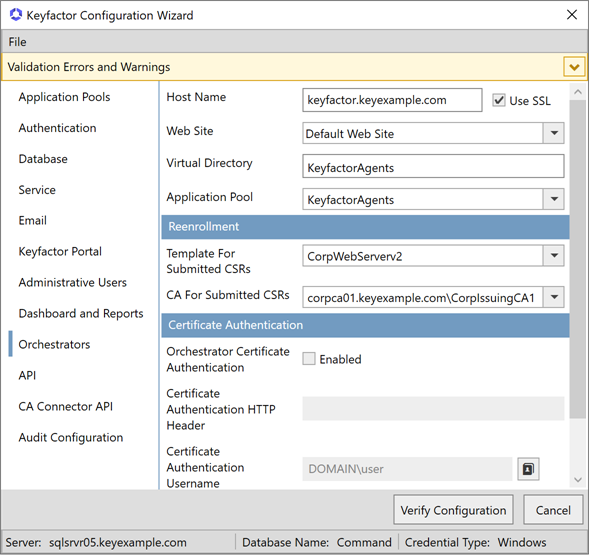Open the File menu

(x=17, y=42)
